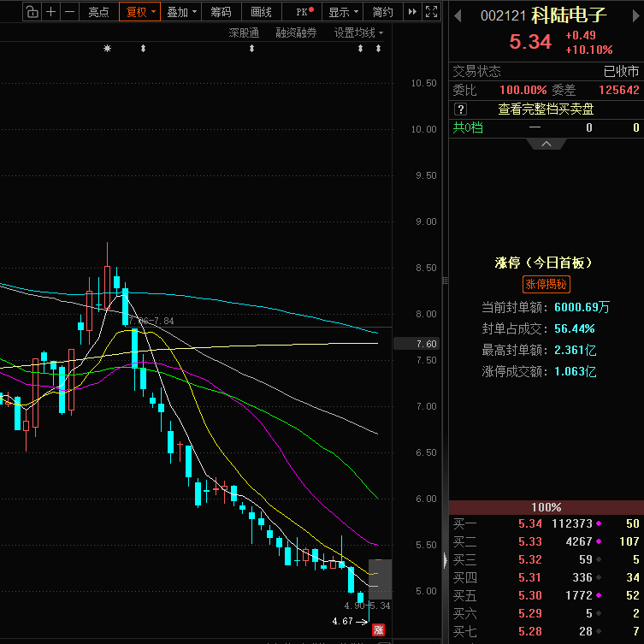Click 买六 bid price 5.29
The height and width of the screenshot is (644, 644).
(529, 613)
